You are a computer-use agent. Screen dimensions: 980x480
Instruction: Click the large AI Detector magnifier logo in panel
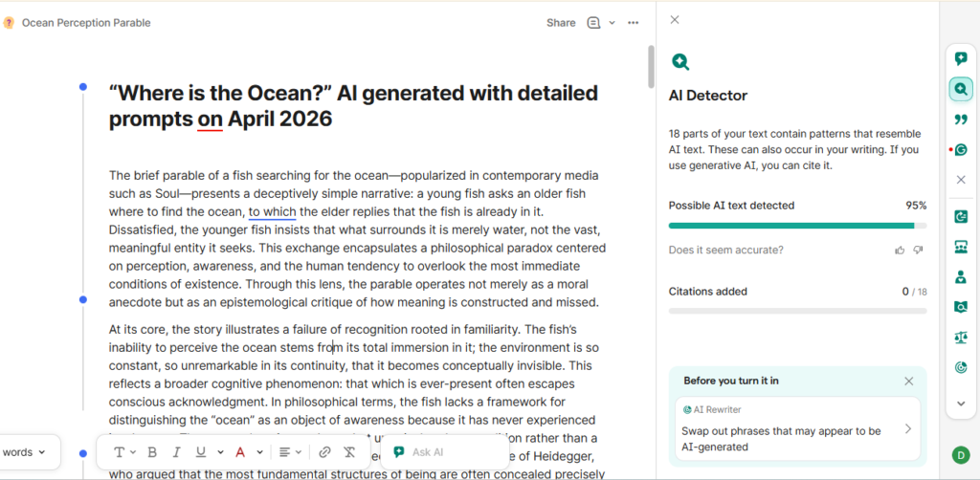tap(680, 61)
